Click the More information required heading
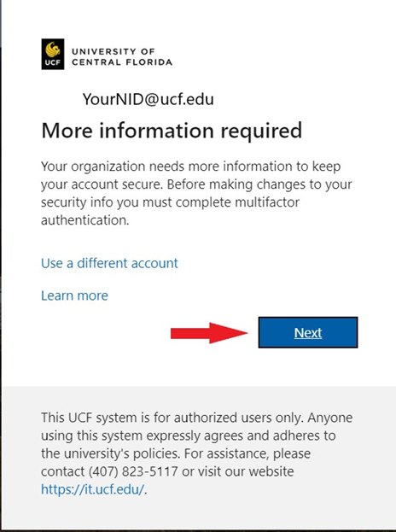396x532 pixels. tap(172, 131)
